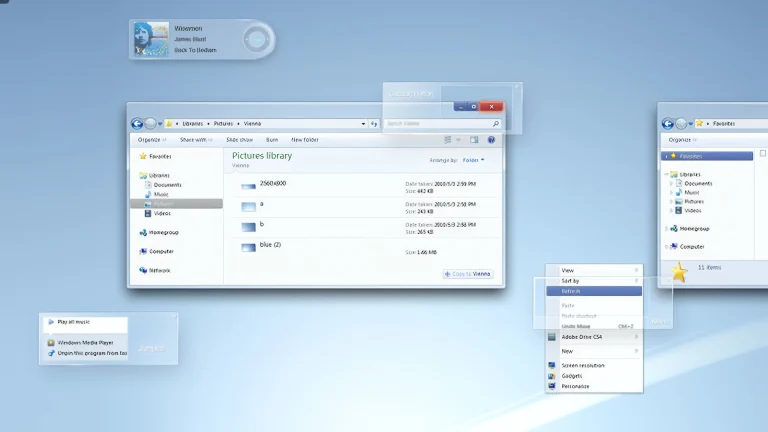Click the Forward arrow in the Vienna window
768x432 pixels.
coord(150,124)
